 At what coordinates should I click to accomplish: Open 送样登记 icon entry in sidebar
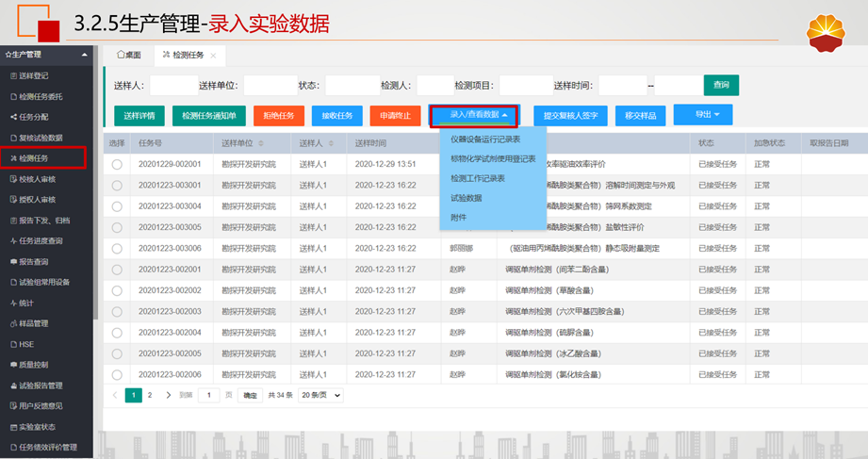coord(29,75)
